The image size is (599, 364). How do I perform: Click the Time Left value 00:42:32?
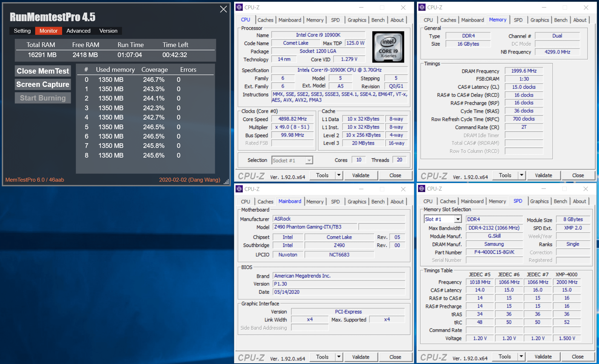pos(175,55)
